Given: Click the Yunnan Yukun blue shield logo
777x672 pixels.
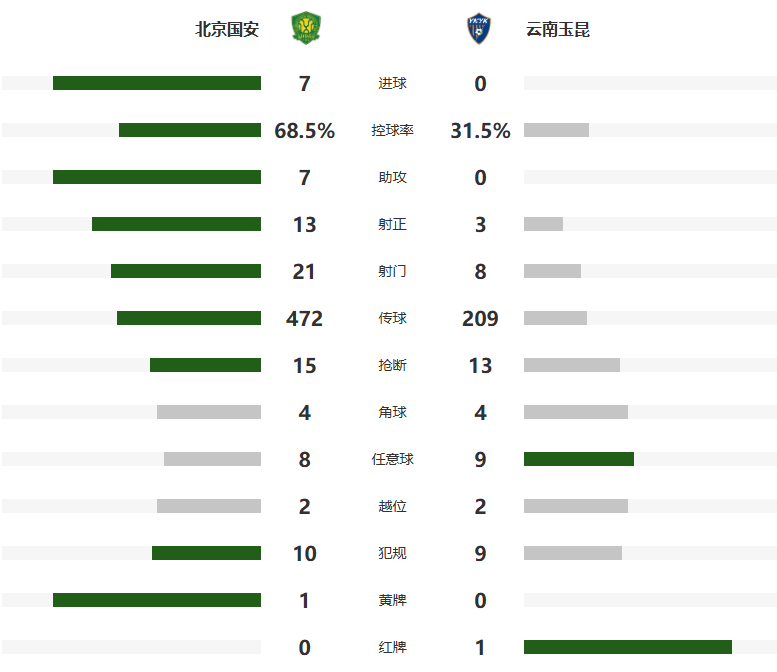Looking at the screenshot, I should click(x=479, y=28).
